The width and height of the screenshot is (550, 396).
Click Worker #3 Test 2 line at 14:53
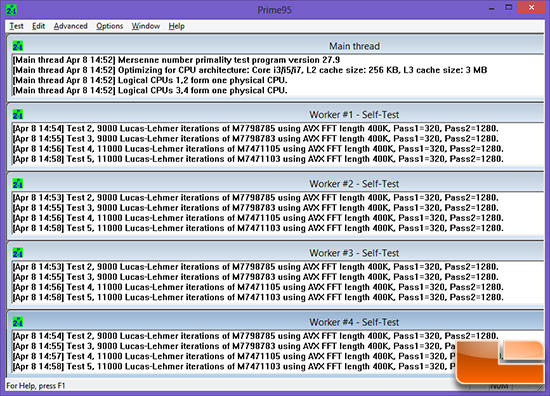(x=255, y=267)
